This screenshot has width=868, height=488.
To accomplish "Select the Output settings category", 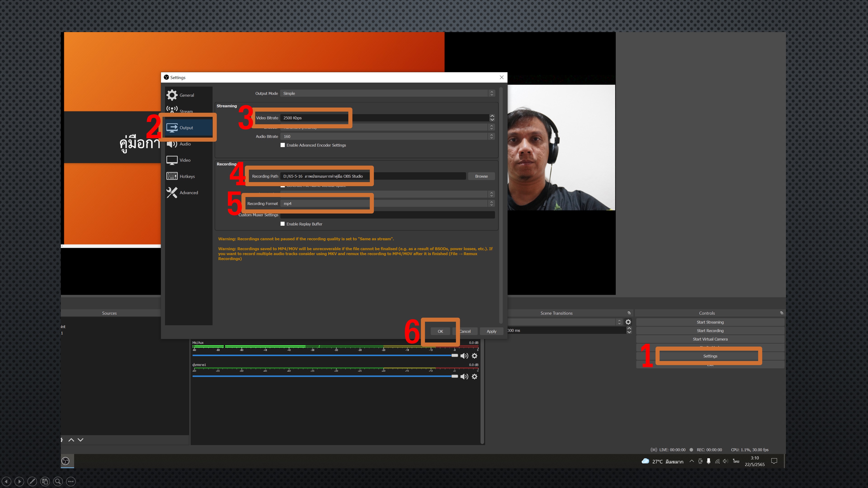I will pyautogui.click(x=188, y=128).
